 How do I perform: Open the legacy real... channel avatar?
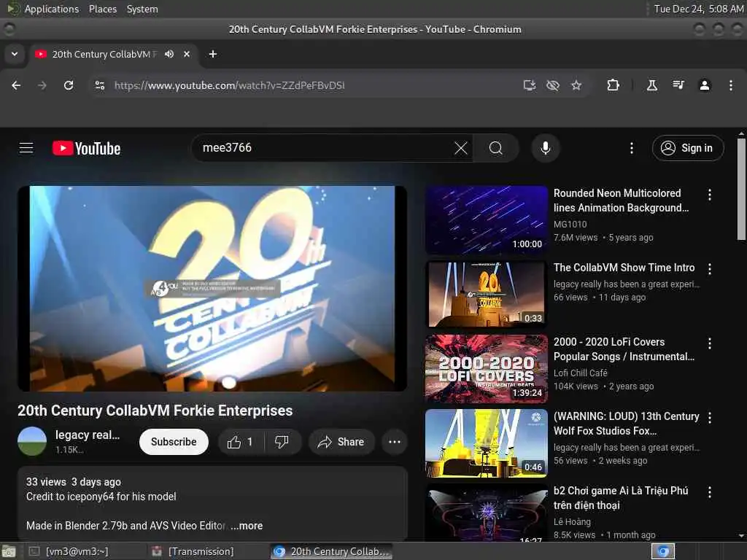pos(32,441)
